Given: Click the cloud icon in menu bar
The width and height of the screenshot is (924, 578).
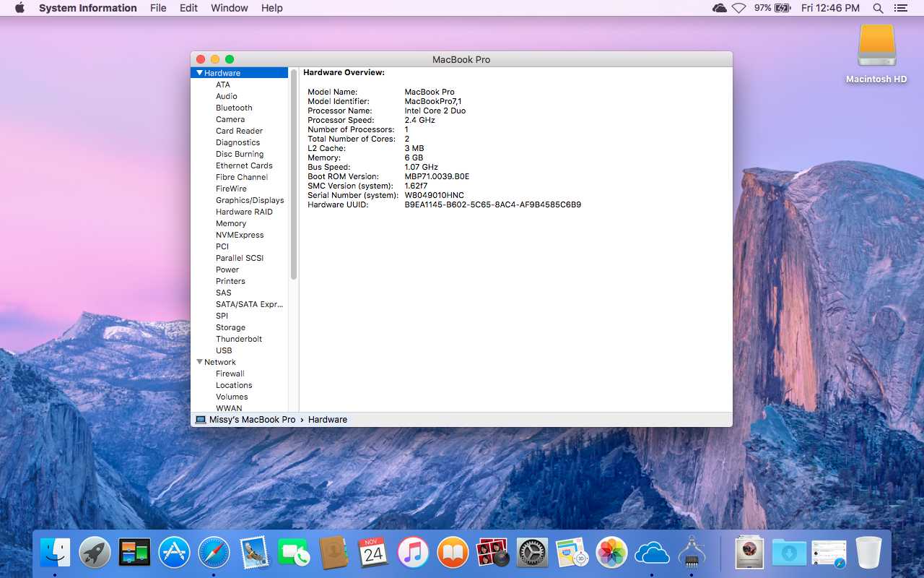Looking at the screenshot, I should pyautogui.click(x=719, y=8).
